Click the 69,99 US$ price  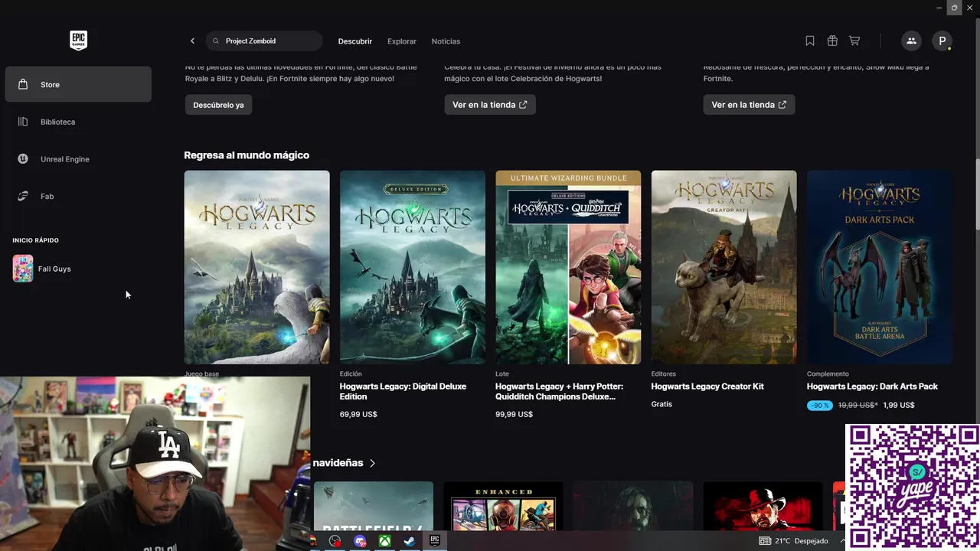[358, 414]
